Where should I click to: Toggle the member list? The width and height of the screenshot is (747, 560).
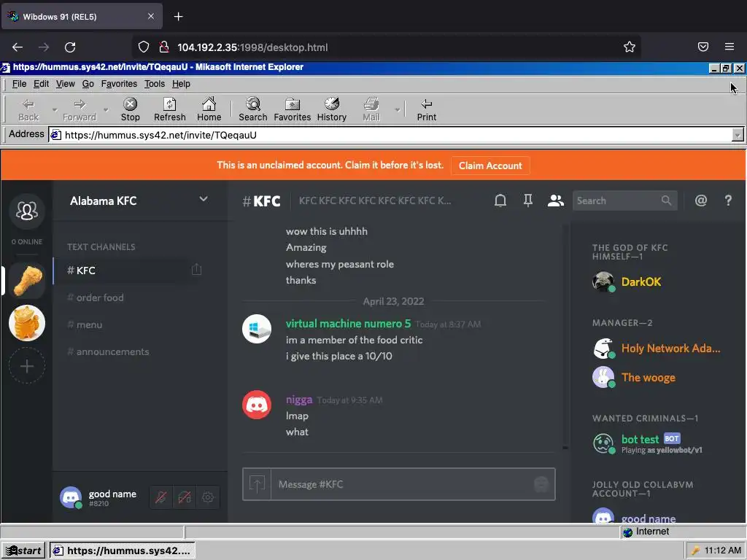(x=555, y=201)
